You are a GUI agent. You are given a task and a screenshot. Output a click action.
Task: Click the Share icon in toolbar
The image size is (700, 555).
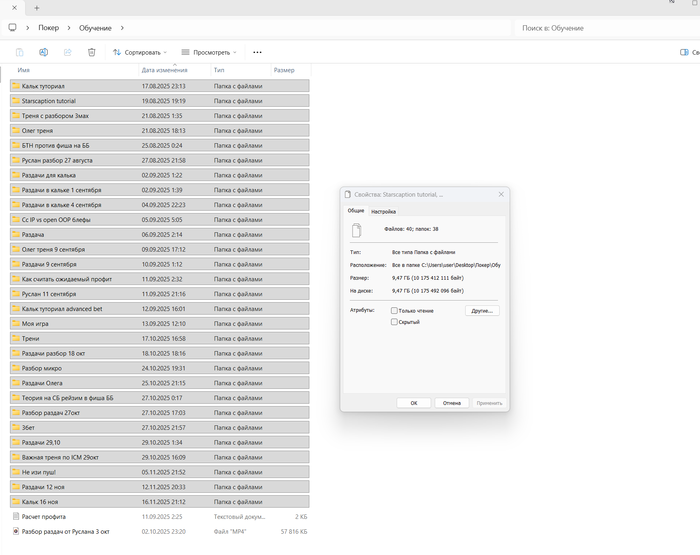[67, 52]
